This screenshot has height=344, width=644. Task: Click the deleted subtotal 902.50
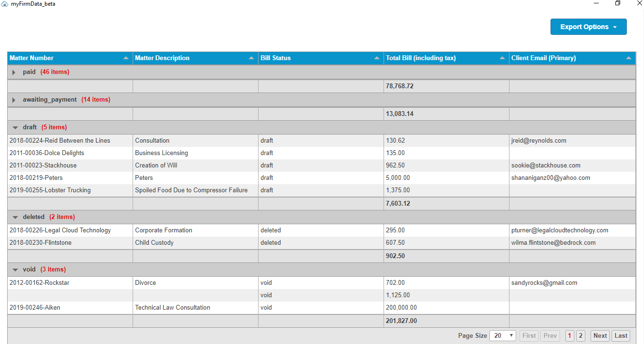pos(395,256)
